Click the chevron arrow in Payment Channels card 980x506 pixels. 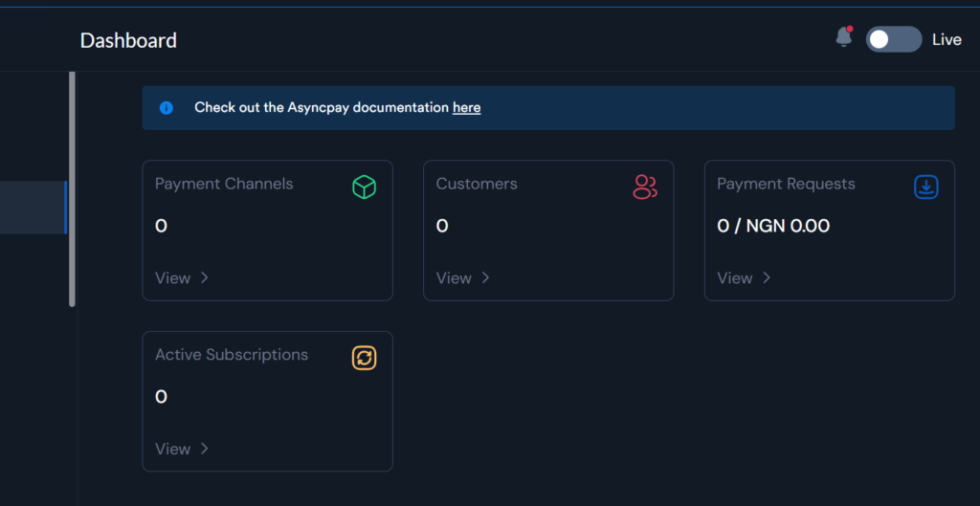point(205,278)
